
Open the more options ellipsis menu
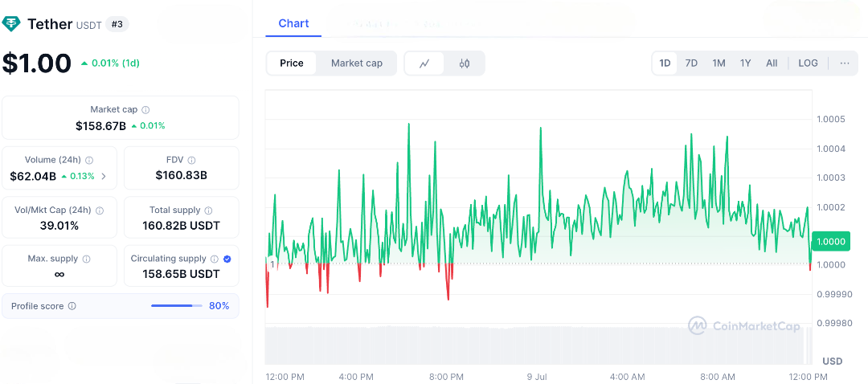click(844, 63)
